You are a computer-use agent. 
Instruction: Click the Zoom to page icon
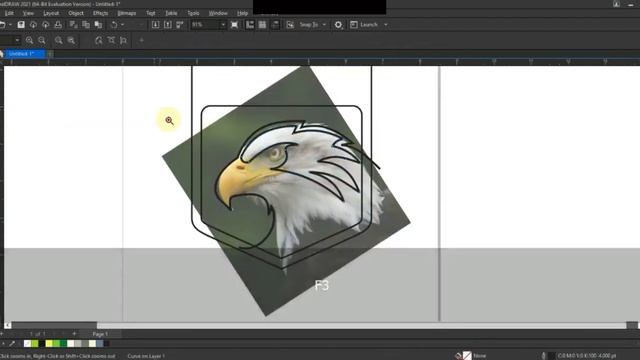(x=98, y=40)
